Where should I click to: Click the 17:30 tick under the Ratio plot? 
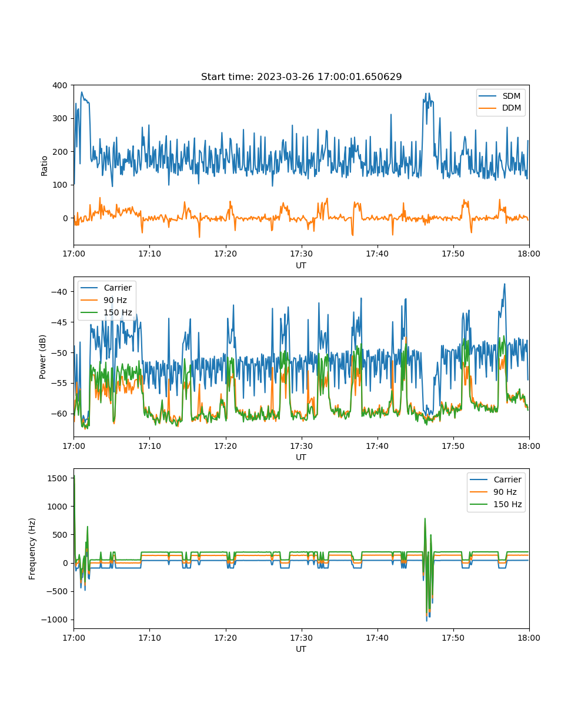click(301, 254)
